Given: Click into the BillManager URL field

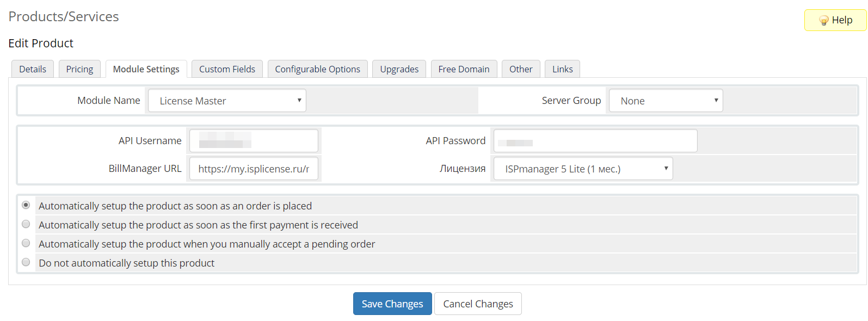Looking at the screenshot, I should coord(254,169).
